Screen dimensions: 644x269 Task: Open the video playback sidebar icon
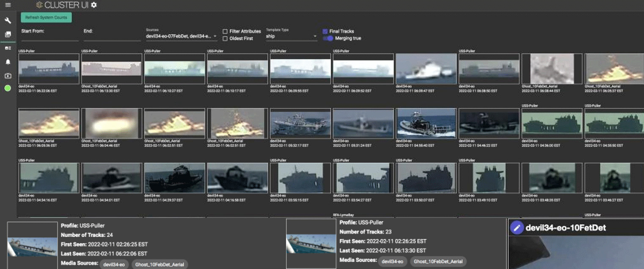tap(8, 76)
